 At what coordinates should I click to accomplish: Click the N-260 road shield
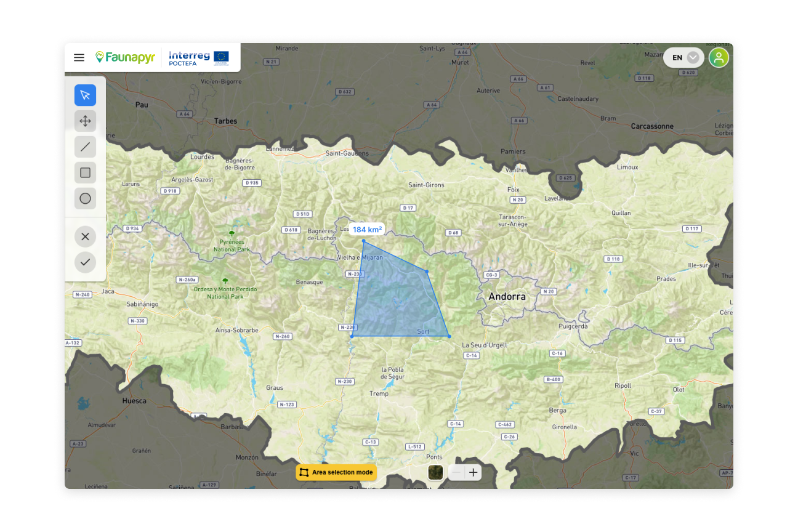pyautogui.click(x=282, y=336)
